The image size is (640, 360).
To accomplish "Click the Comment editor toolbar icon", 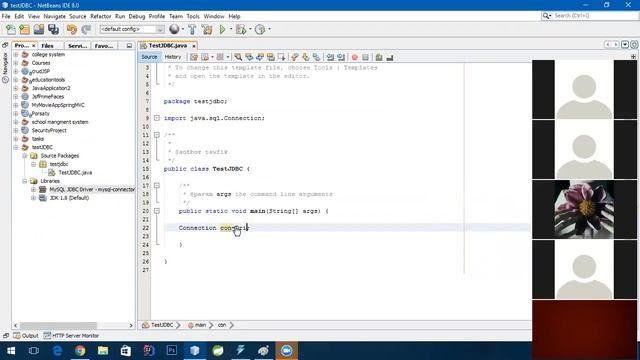I will tap(379, 58).
